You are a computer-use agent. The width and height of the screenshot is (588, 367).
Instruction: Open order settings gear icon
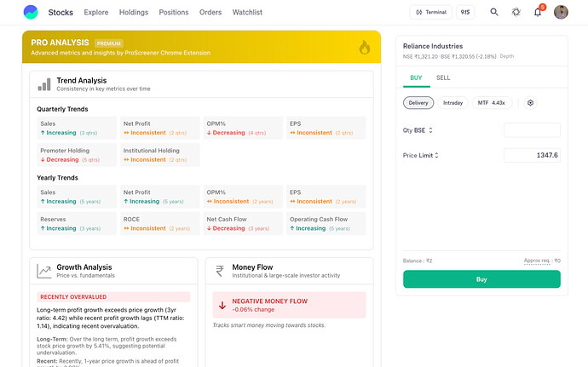coord(530,103)
